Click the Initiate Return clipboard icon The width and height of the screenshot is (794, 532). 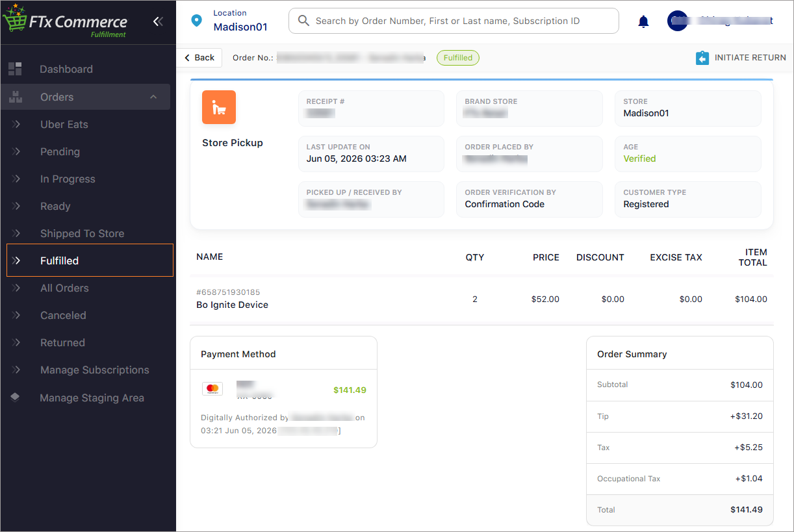[x=702, y=58]
